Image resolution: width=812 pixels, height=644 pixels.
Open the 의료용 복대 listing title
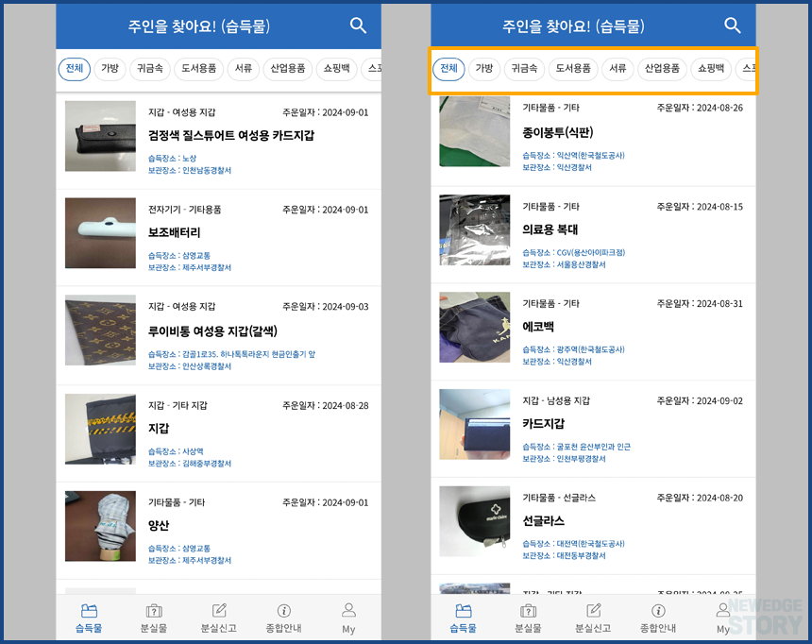coord(550,229)
